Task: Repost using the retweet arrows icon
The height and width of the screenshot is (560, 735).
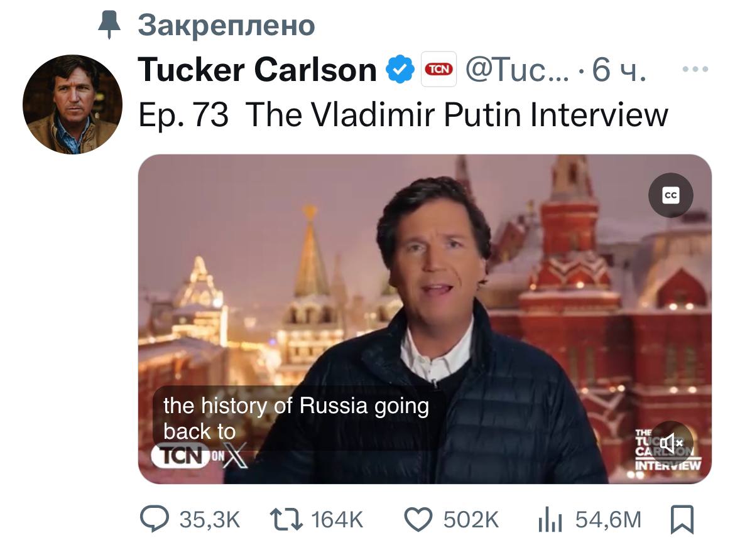Action: 286,519
